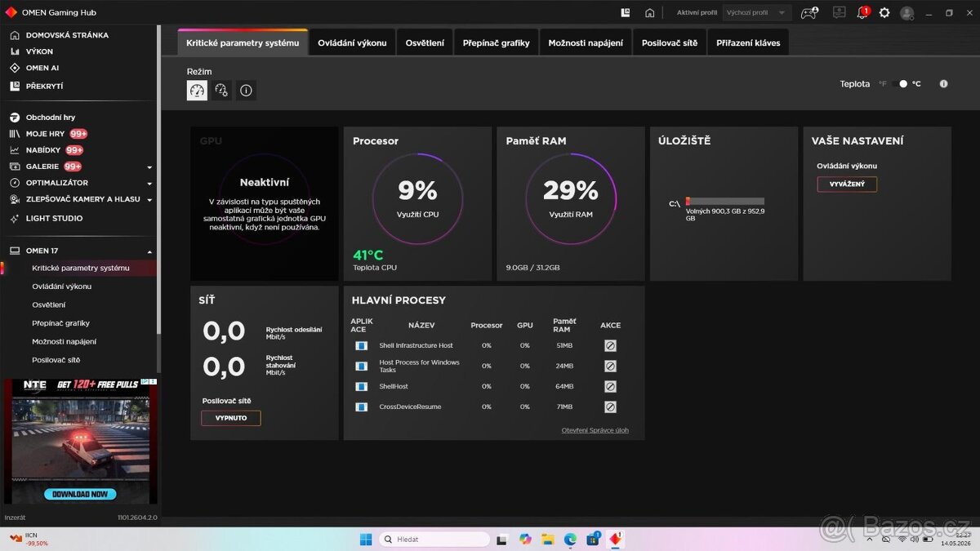Click the Shell Infrastructure Host app icon
Viewport: 980px width, 551px height.
tap(361, 346)
